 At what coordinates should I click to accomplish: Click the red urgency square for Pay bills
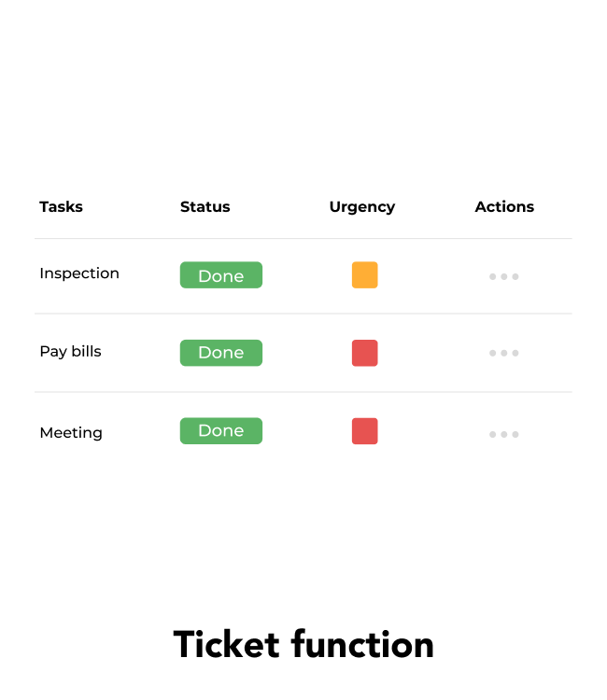click(x=365, y=353)
